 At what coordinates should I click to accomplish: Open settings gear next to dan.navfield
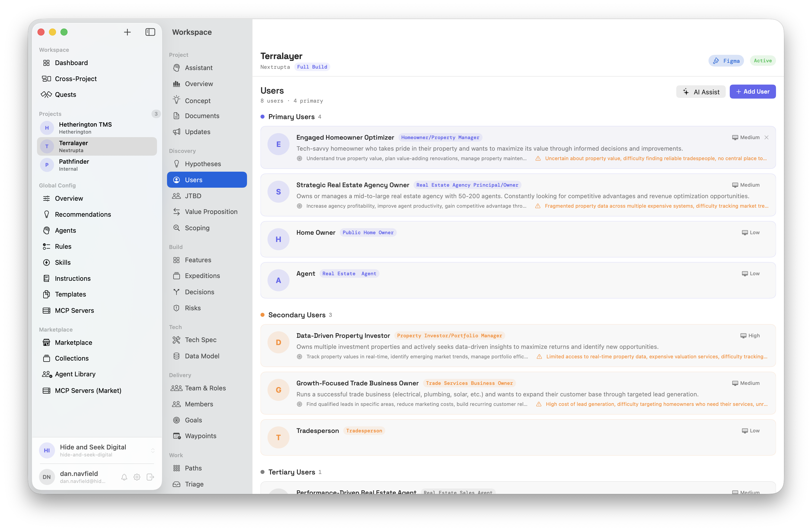tap(137, 477)
